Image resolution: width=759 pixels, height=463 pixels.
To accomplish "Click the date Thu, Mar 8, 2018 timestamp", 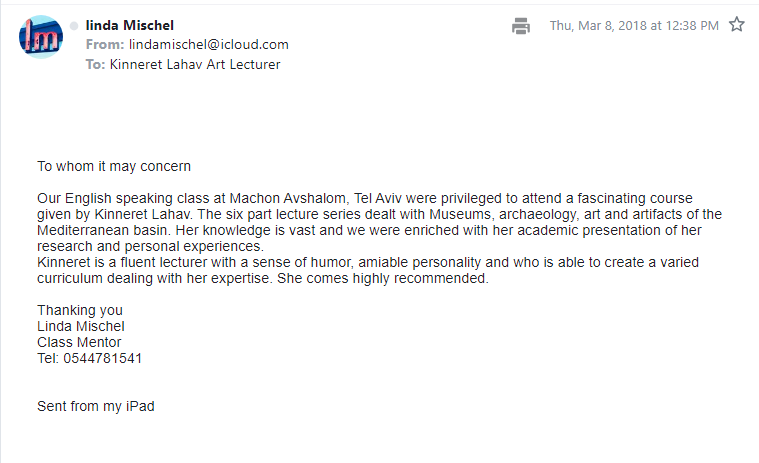I will tap(634, 26).
